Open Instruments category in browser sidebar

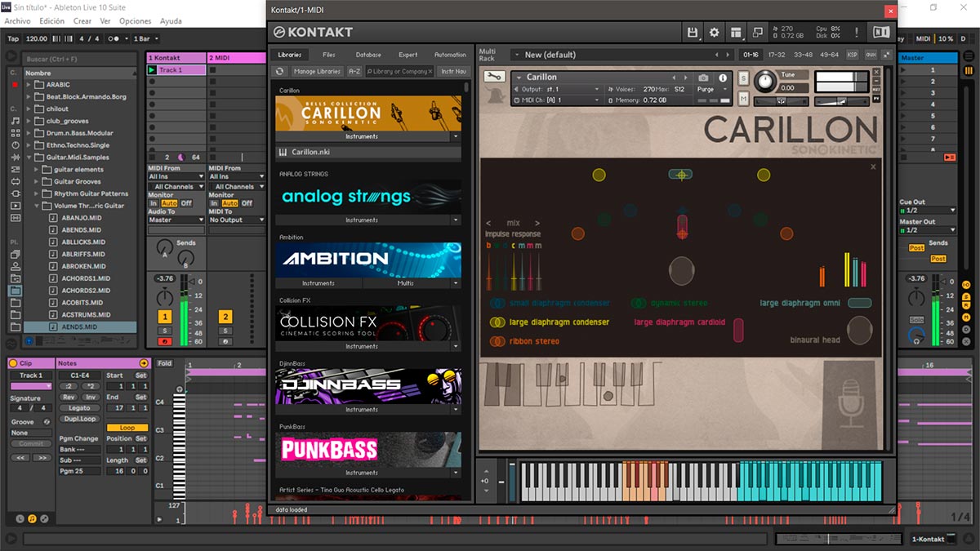tap(16, 144)
